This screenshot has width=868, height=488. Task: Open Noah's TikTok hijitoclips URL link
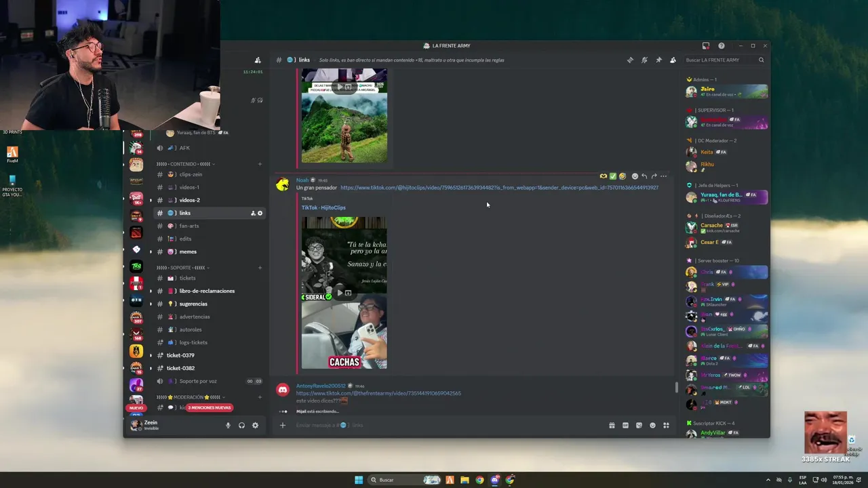click(x=499, y=188)
